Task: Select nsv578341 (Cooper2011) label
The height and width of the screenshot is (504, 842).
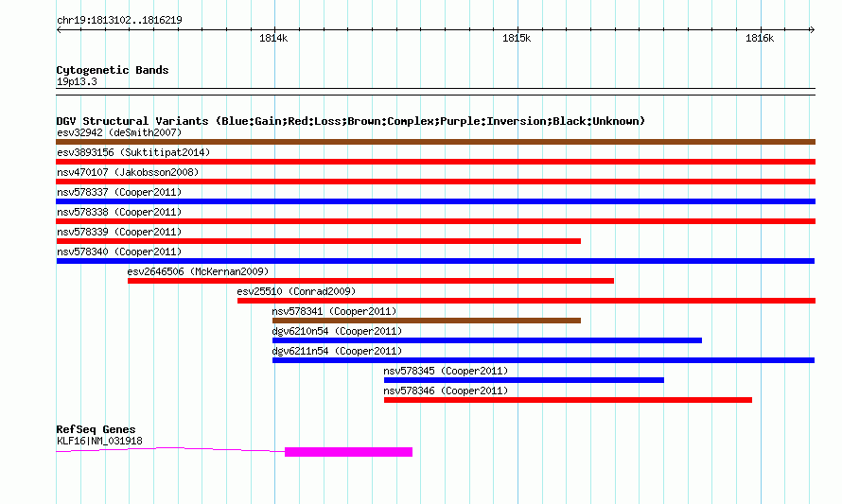Action: (x=334, y=311)
